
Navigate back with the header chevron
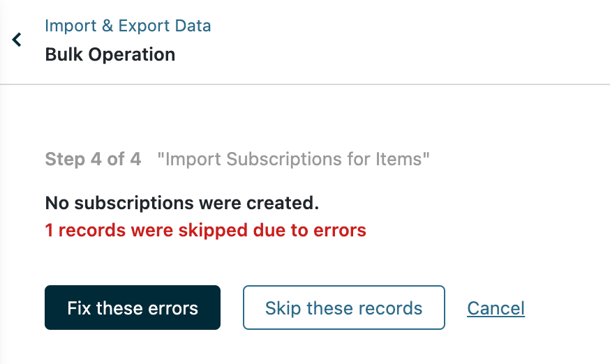(17, 40)
